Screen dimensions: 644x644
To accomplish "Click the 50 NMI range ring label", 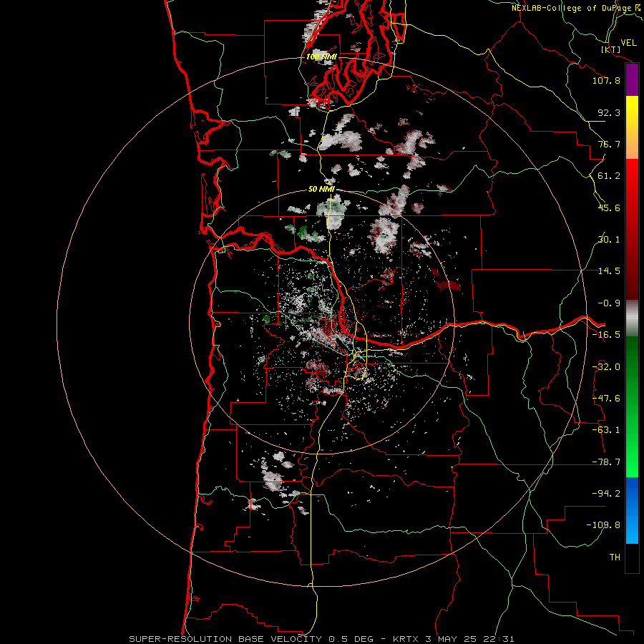I will (x=321, y=190).
